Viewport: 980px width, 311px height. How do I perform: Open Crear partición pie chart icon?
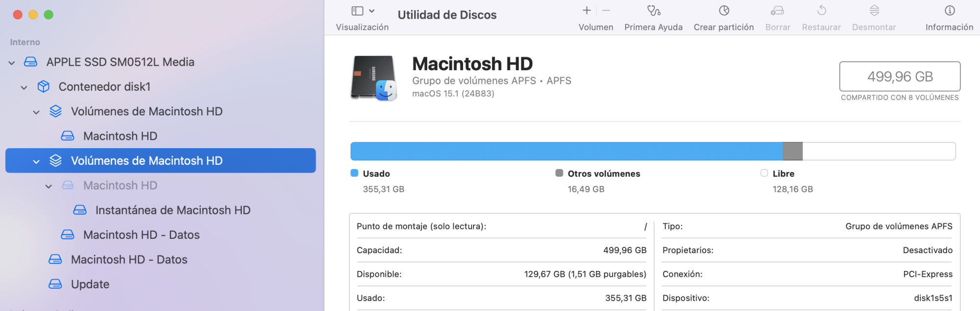coord(724,10)
